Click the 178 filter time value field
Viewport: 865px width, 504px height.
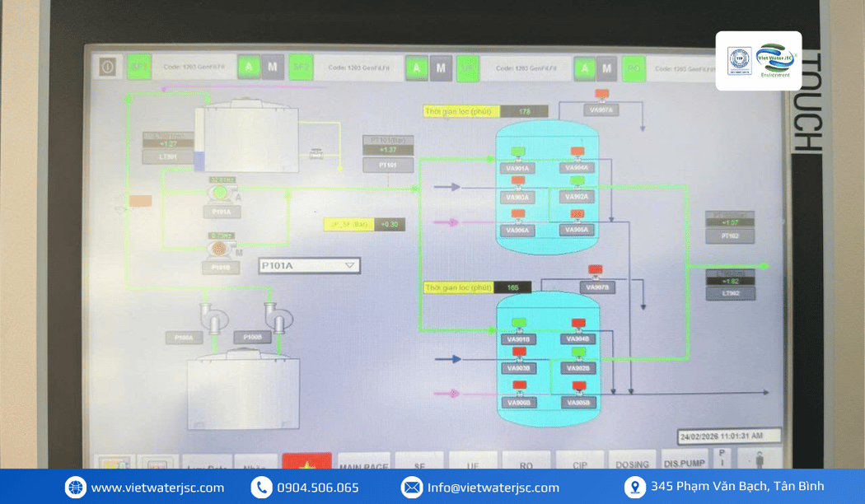click(524, 111)
